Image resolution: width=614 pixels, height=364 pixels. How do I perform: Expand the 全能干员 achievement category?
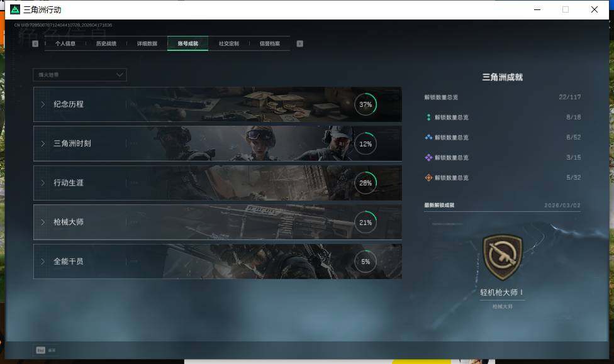coord(217,262)
